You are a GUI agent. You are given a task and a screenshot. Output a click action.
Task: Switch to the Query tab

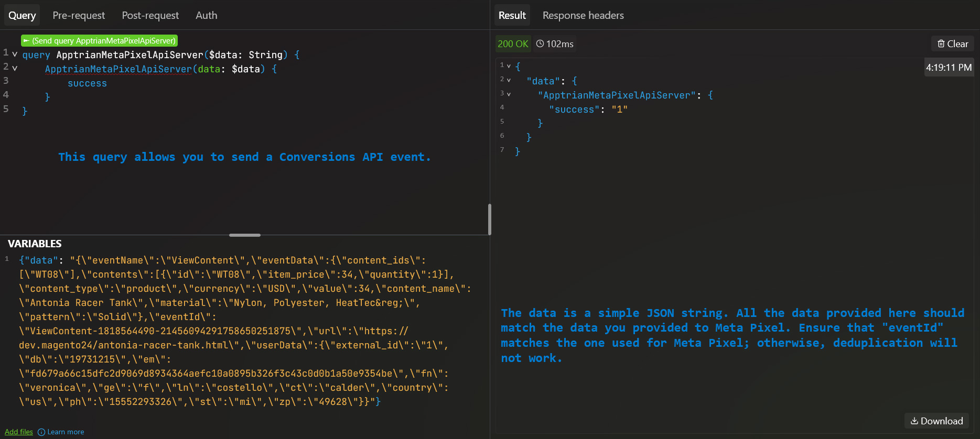22,15
